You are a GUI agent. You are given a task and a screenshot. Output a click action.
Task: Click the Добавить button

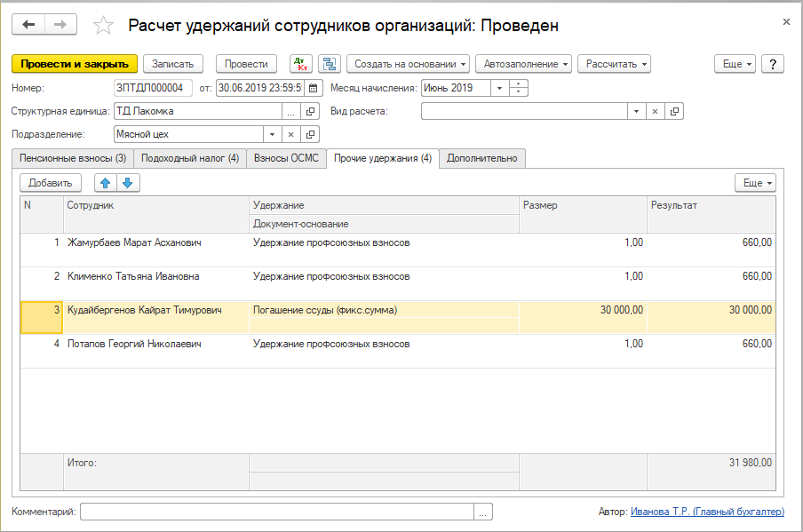pos(51,183)
